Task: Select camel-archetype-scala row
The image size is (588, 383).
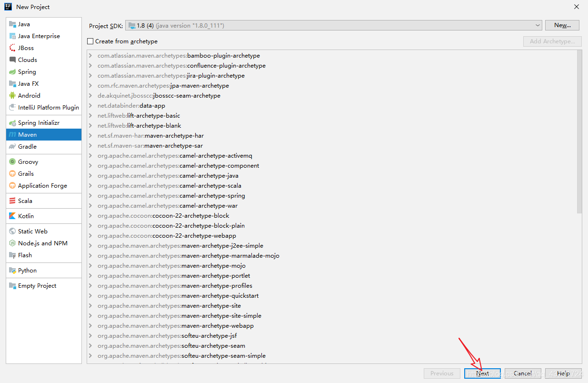Action: (x=331, y=186)
